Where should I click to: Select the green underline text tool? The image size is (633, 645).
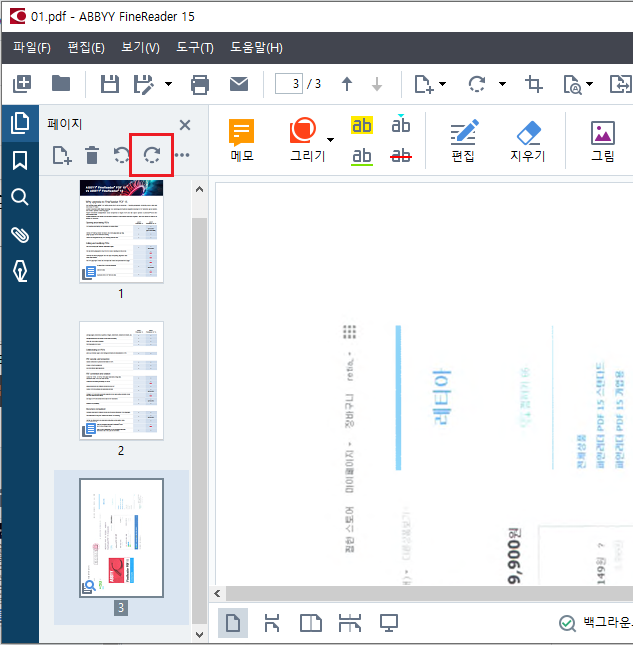[x=362, y=156]
